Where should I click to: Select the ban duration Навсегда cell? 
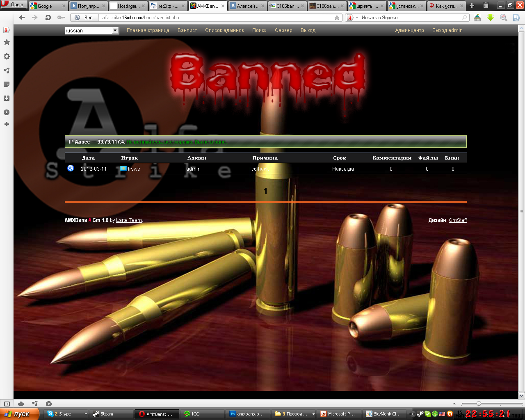click(x=343, y=169)
